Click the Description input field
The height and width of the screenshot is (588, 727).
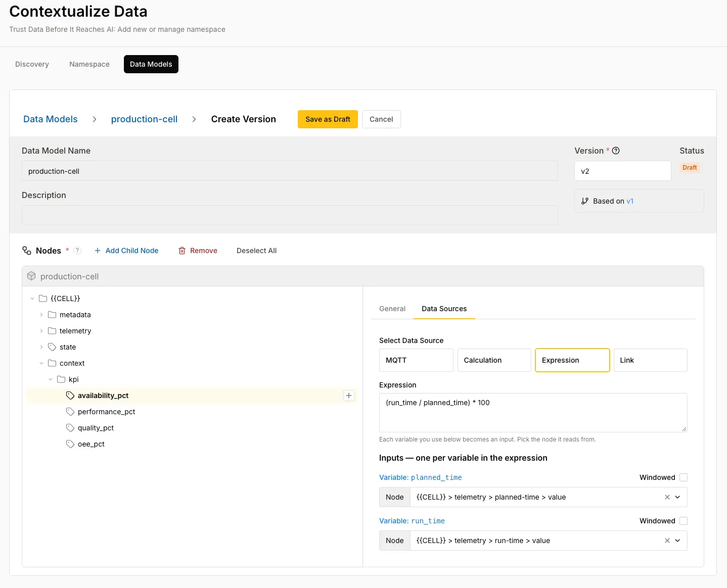click(x=290, y=215)
